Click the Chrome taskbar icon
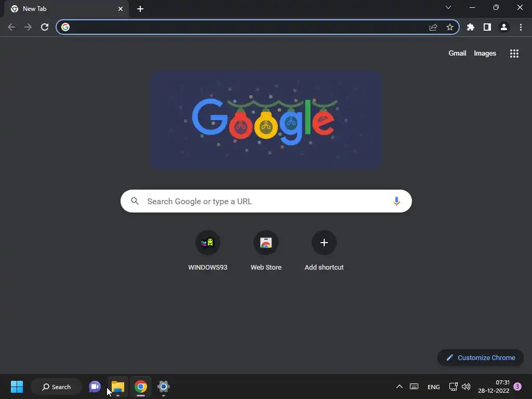 click(x=140, y=387)
